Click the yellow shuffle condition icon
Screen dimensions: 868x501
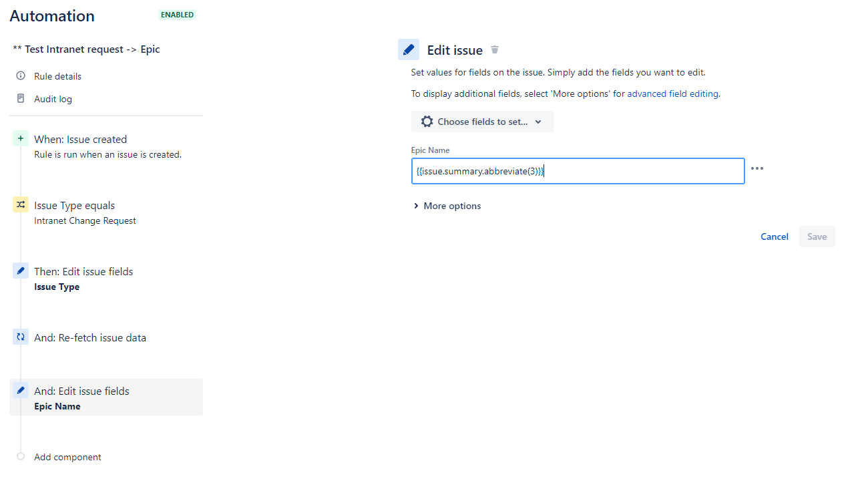pos(21,205)
